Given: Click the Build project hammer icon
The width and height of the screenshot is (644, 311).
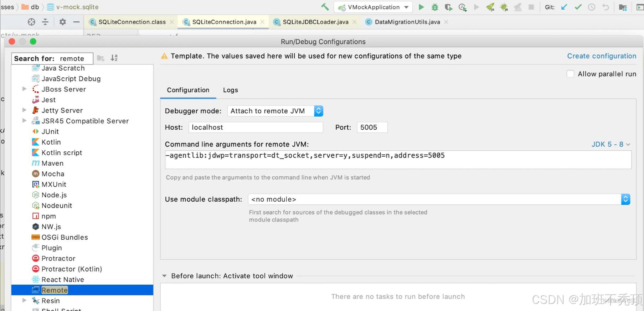Looking at the screenshot, I should coord(325,7).
